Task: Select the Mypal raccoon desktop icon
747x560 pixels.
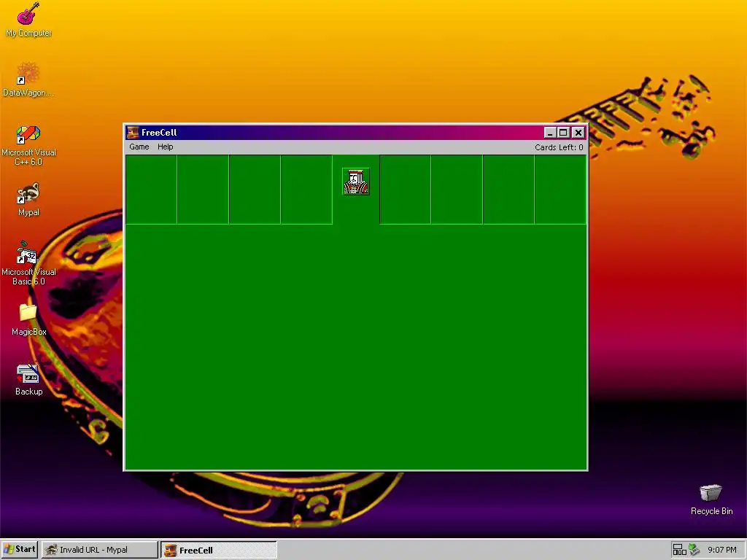Action: coord(28,200)
